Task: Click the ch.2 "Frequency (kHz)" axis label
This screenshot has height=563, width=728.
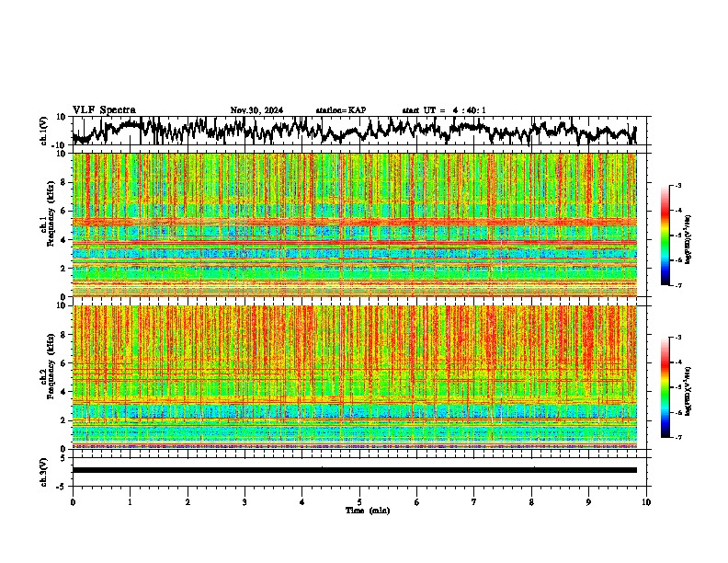Action: coord(51,366)
